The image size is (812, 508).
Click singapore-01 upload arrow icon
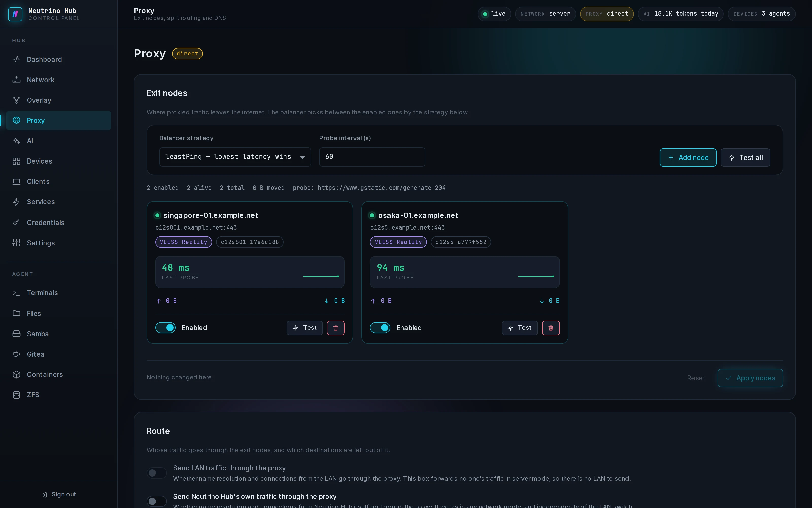point(159,301)
